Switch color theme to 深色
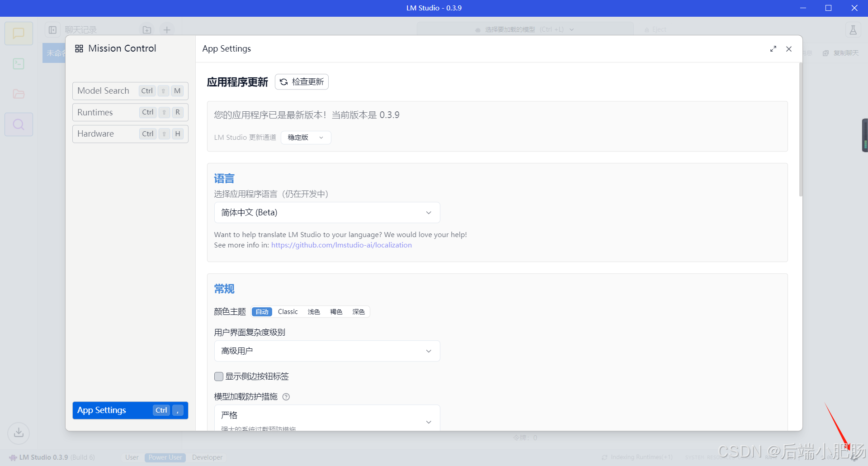 click(359, 312)
